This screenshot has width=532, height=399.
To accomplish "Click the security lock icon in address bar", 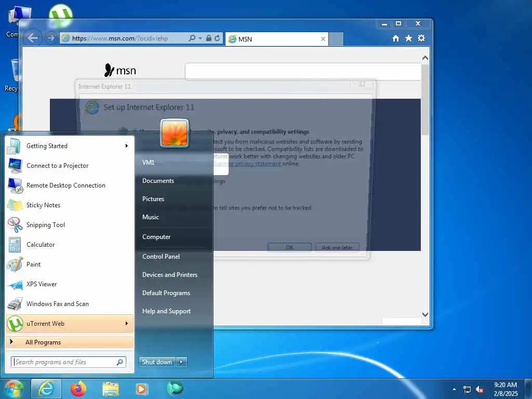I will pos(209,38).
